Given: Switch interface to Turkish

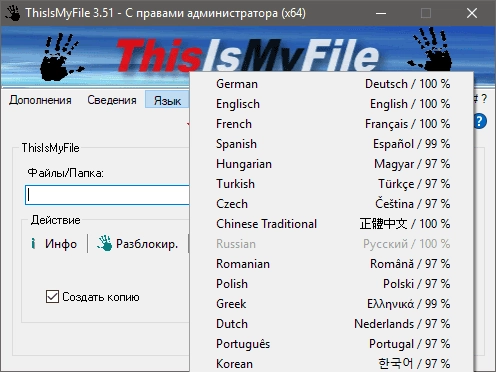Looking at the screenshot, I should pyautogui.click(x=332, y=184).
